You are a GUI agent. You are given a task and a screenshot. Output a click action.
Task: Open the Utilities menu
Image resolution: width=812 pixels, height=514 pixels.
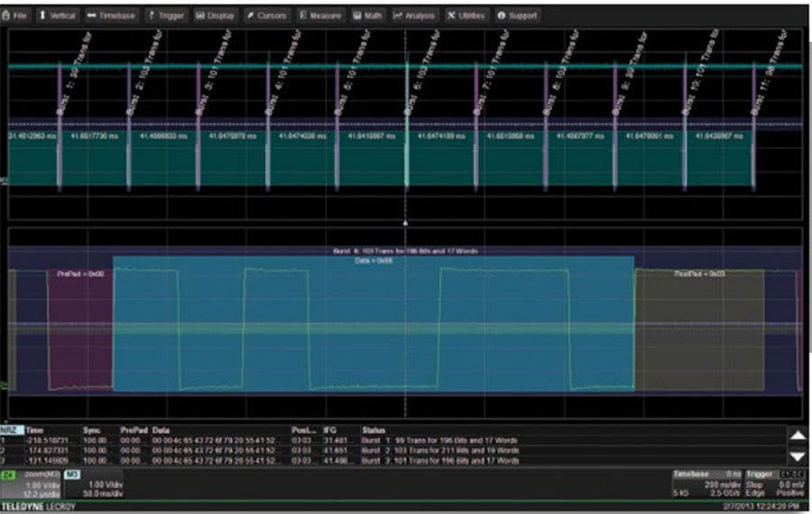coord(466,15)
